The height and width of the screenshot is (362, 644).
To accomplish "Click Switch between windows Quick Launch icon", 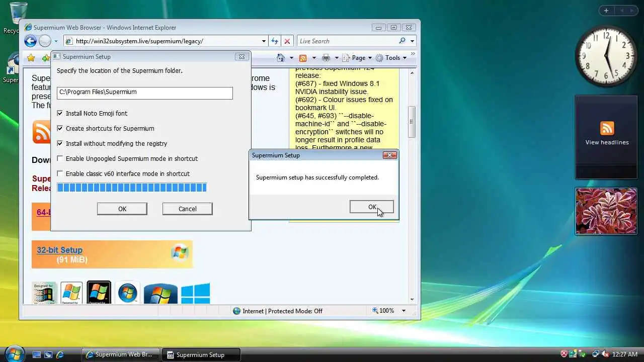I will click(x=48, y=354).
